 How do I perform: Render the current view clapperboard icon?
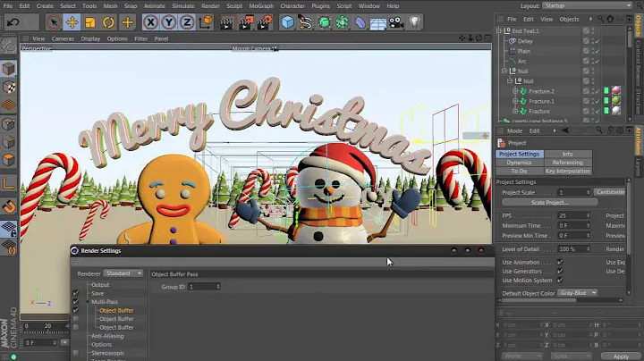[226, 22]
